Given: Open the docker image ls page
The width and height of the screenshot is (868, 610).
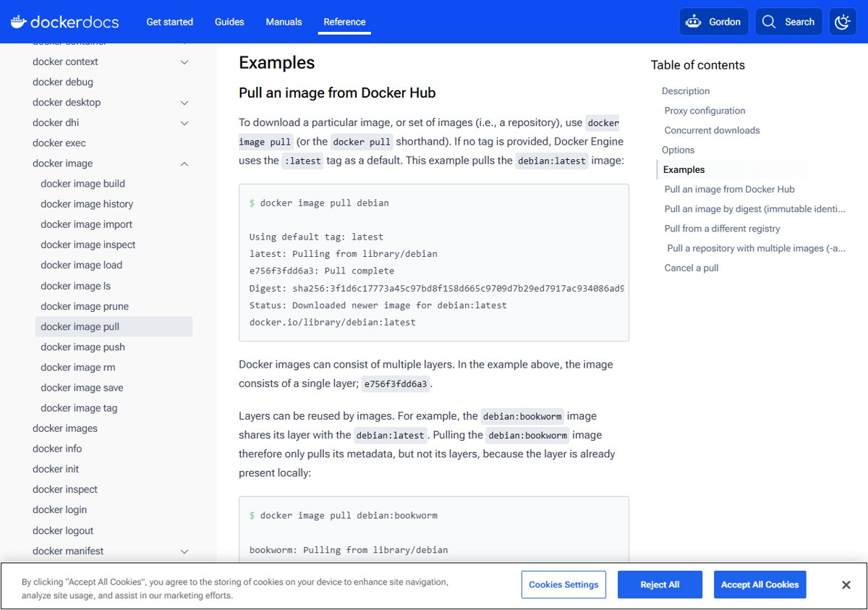Looking at the screenshot, I should 75,286.
